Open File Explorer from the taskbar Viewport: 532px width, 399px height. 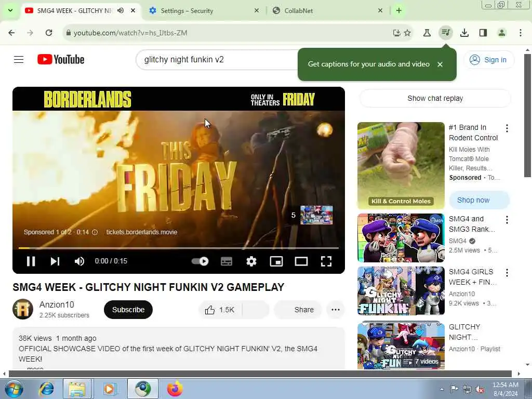coord(77,389)
